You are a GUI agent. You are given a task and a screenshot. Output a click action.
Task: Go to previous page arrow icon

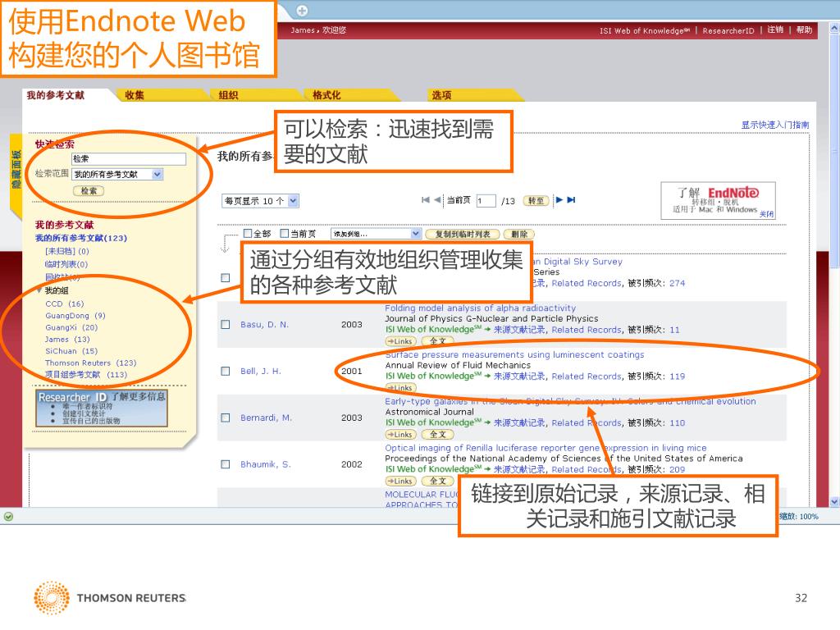[x=437, y=200]
